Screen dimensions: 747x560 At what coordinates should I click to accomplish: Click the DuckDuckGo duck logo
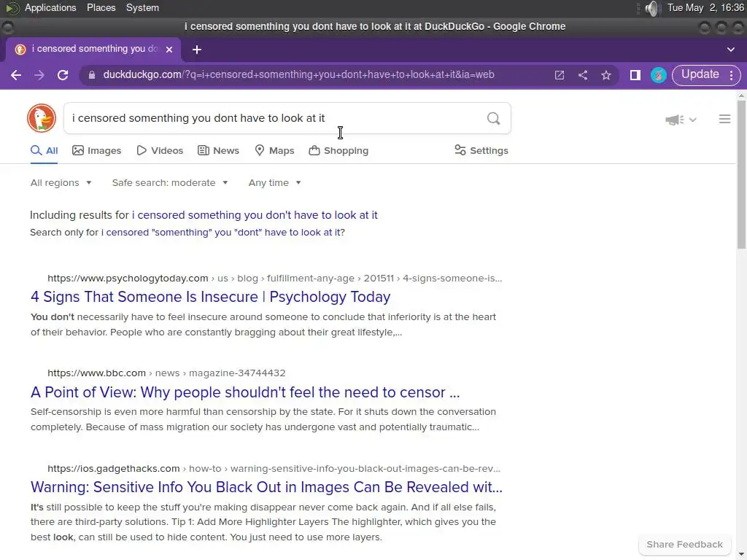coord(42,118)
